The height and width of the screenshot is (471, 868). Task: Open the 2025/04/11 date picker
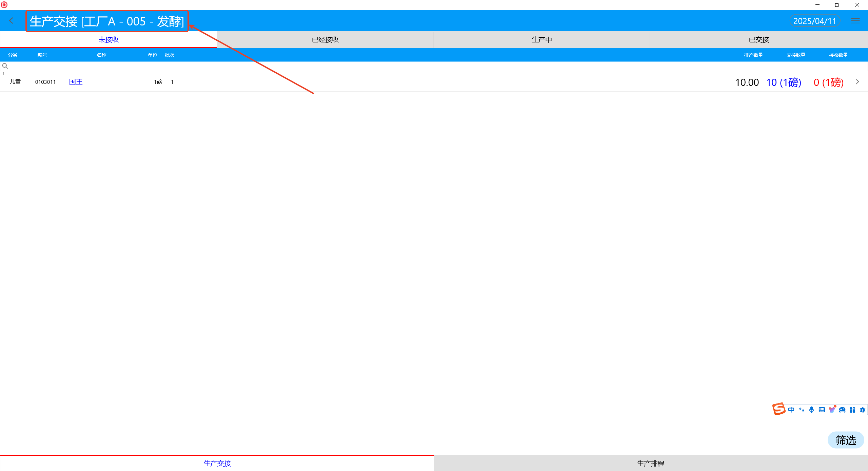tap(814, 21)
